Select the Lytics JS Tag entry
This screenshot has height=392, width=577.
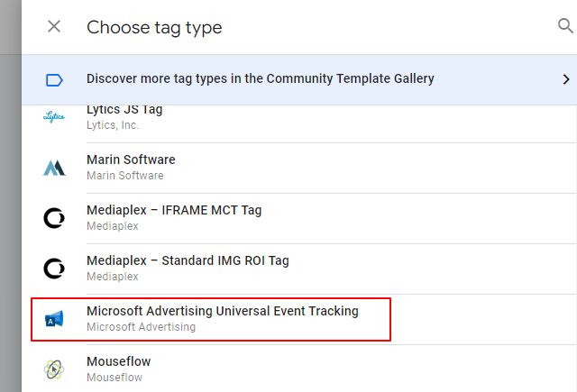coord(124,110)
